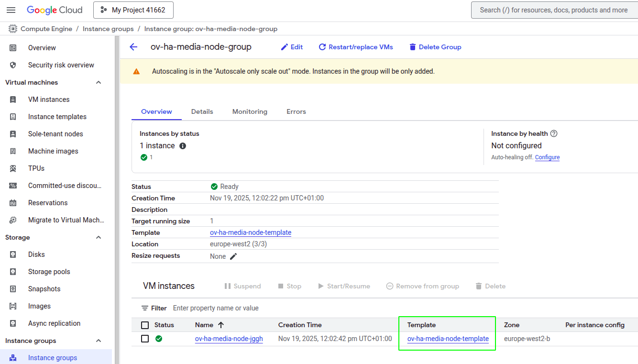Click the Configure auto-healing link
638x364 pixels.
click(x=547, y=157)
